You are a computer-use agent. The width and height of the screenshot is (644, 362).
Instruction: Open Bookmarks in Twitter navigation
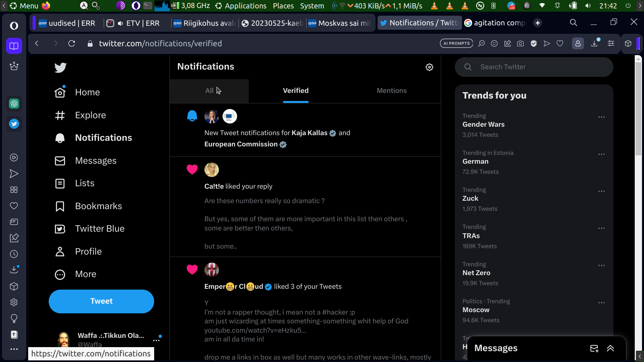[88, 206]
